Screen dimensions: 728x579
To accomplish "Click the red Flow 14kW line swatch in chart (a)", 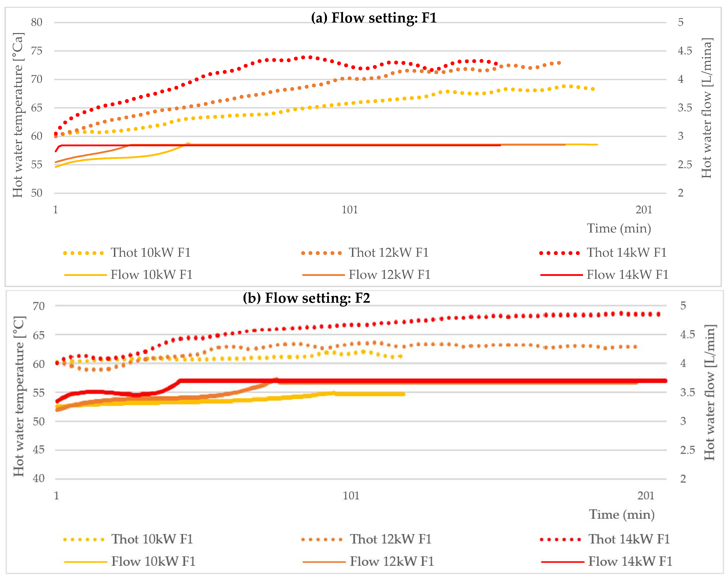I will pyautogui.click(x=561, y=275).
